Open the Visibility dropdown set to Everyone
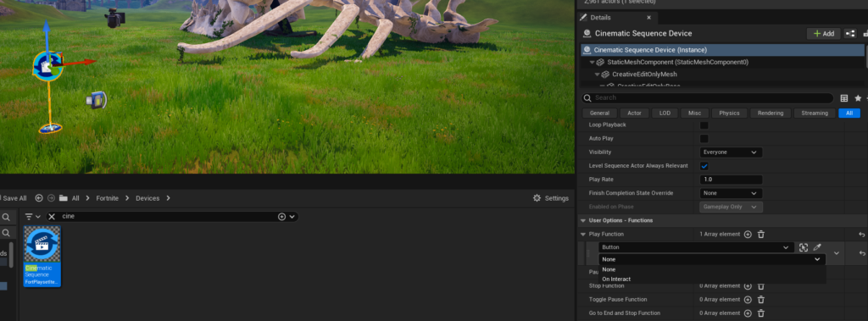 coord(731,152)
